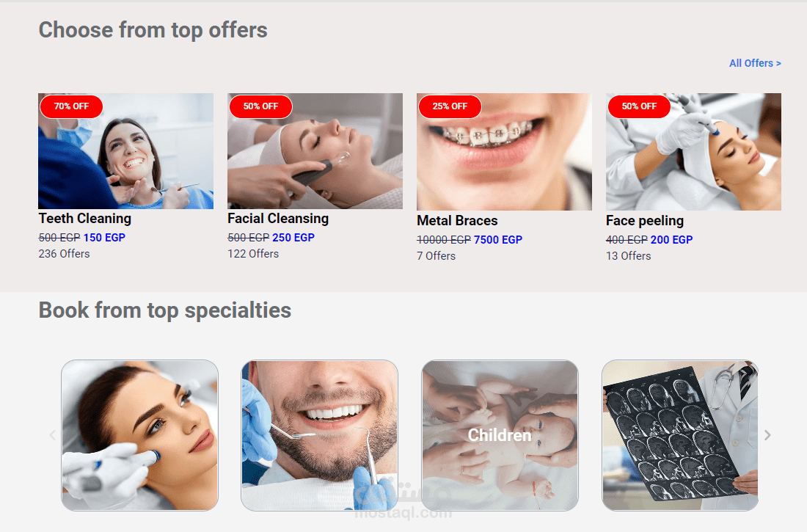Open the Face peeling offer photo
The image size is (807, 532).
[693, 152]
